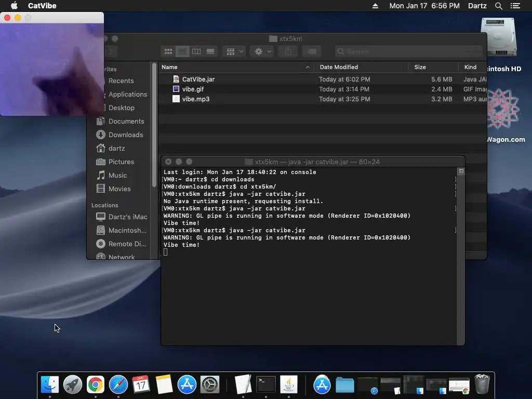Select Macintosh HD location in sidebar

pos(122,230)
